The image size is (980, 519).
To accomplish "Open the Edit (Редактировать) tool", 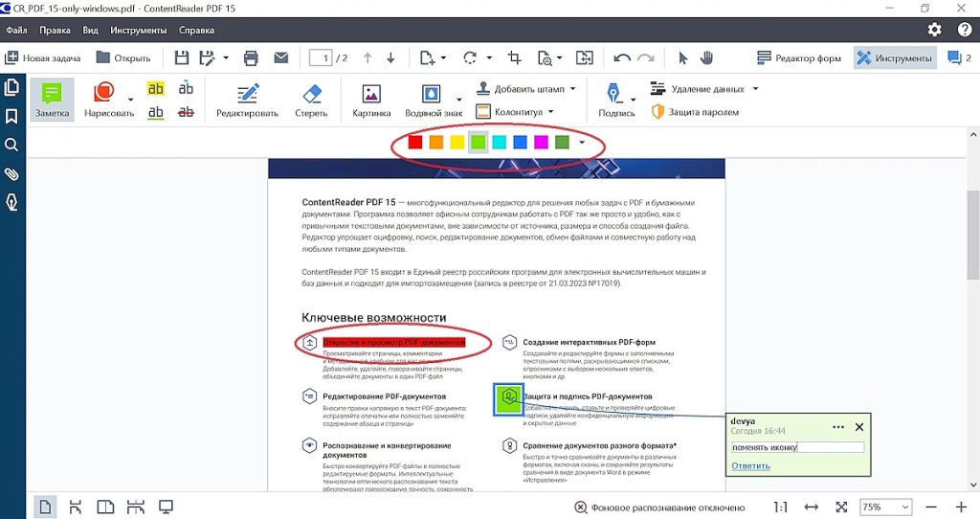I will 247,100.
